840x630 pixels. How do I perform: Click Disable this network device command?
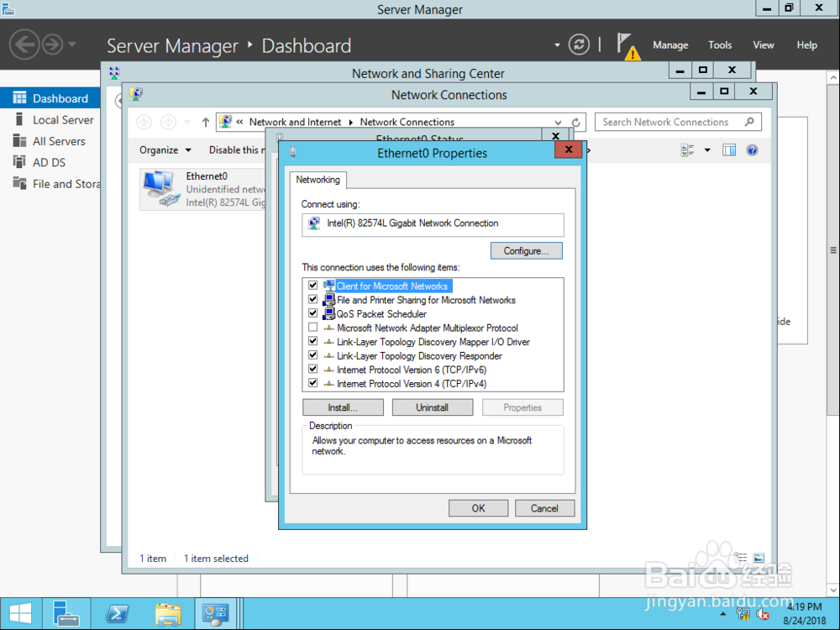tap(237, 150)
